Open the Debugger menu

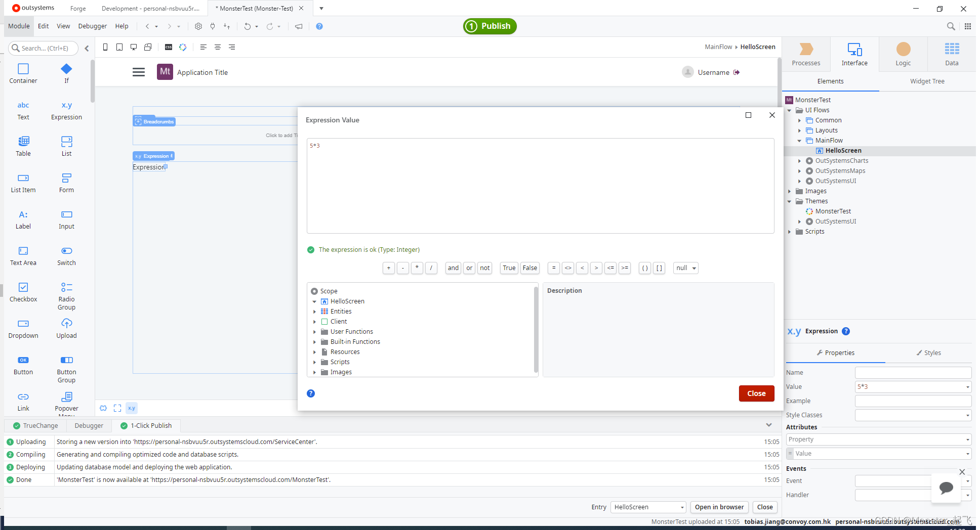pyautogui.click(x=92, y=26)
